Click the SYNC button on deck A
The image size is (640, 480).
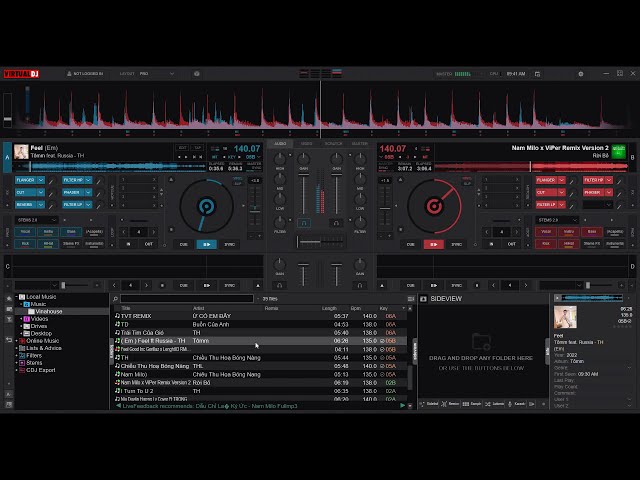229,244
